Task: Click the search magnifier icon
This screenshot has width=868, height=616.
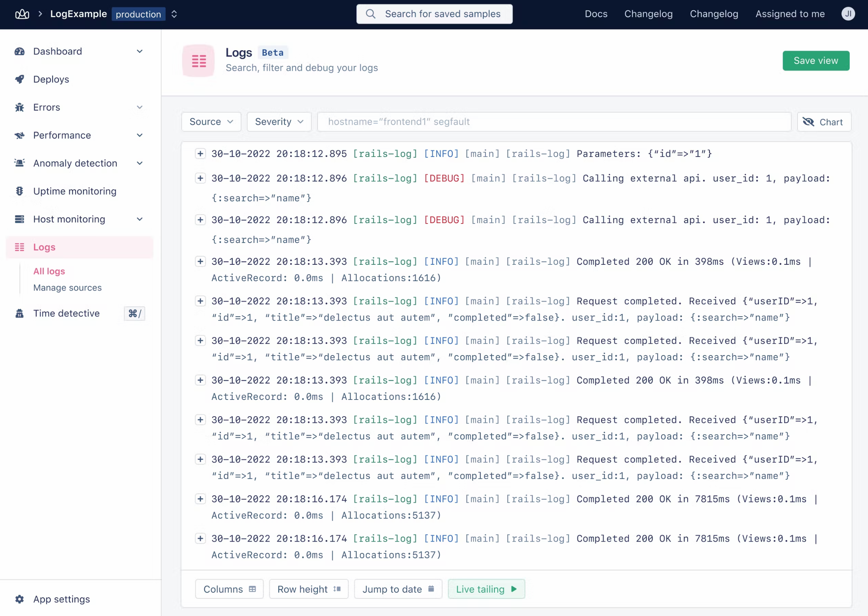Action: click(x=370, y=14)
